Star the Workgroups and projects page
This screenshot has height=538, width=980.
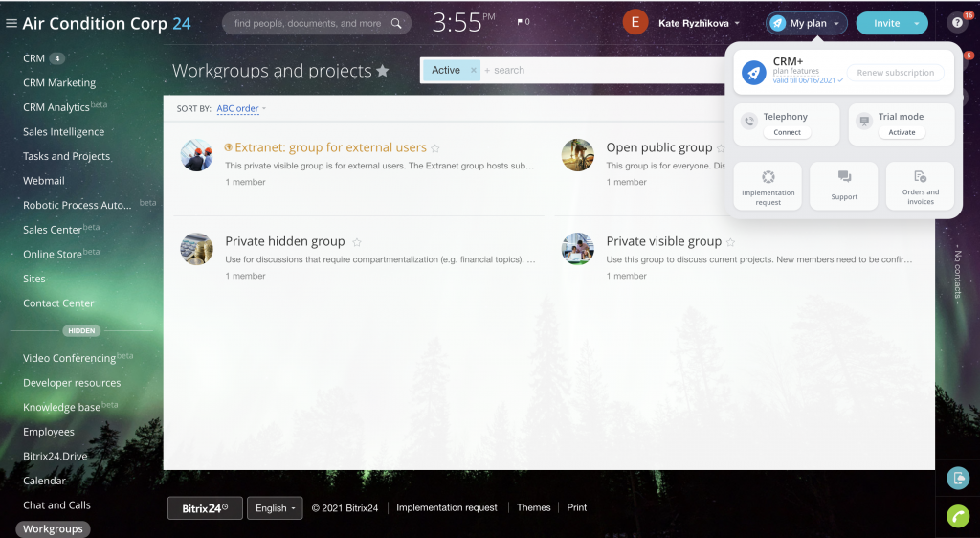(x=383, y=71)
